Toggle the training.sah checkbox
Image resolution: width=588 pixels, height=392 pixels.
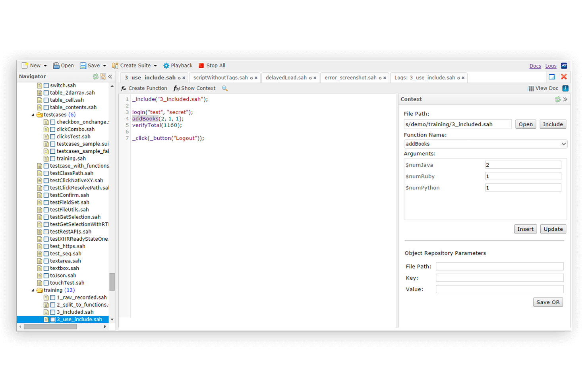tap(52, 158)
